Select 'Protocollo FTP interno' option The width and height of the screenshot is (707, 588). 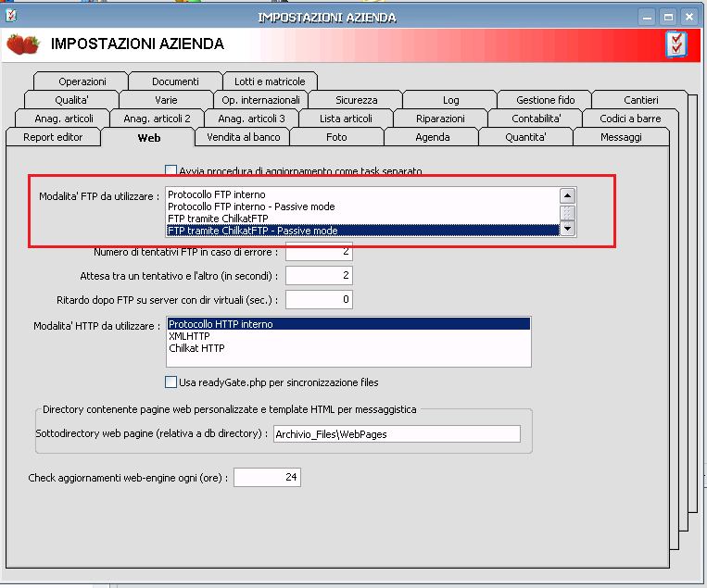click(362, 194)
